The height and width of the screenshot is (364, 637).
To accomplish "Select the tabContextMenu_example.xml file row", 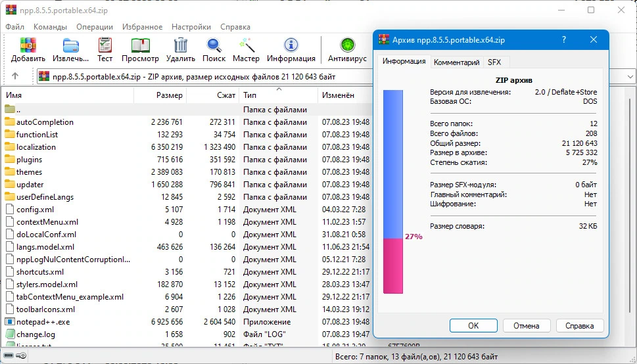I will [x=187, y=297].
